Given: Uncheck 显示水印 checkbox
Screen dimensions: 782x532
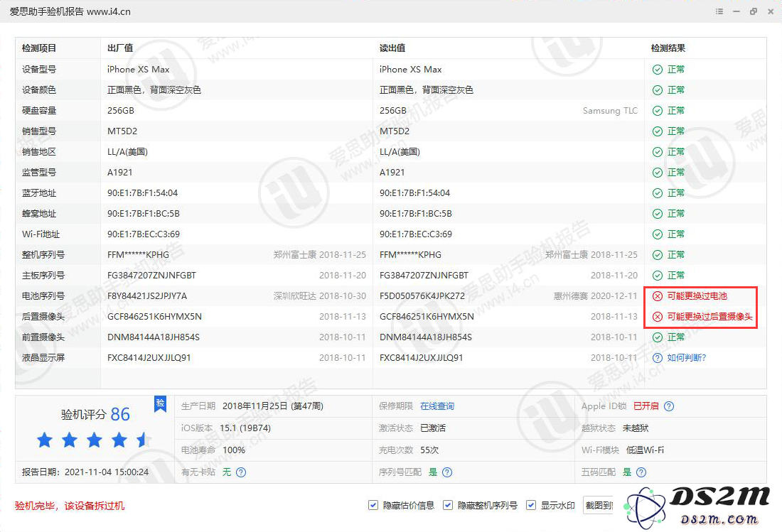Looking at the screenshot, I should pos(531,505).
